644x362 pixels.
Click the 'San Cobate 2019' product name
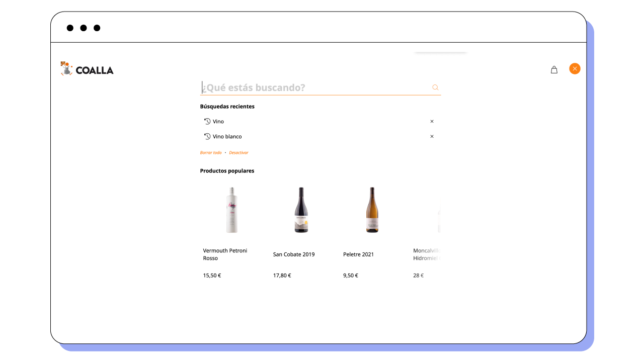[x=294, y=254]
